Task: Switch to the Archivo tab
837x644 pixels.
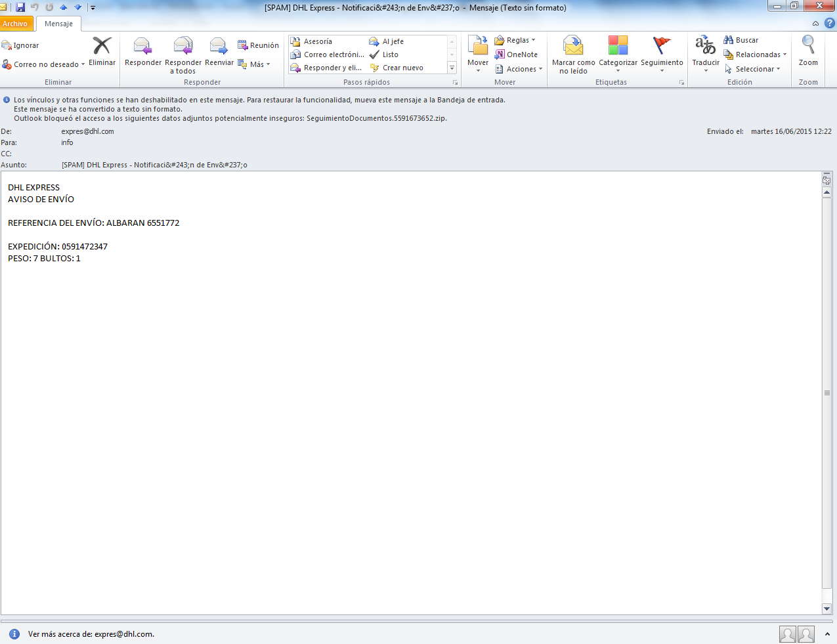Action: pos(16,24)
